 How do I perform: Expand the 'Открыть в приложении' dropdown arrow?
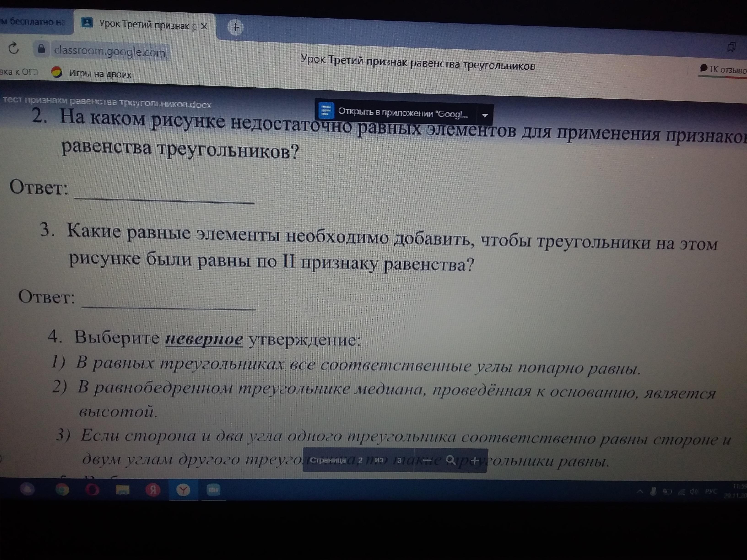pyautogui.click(x=484, y=116)
